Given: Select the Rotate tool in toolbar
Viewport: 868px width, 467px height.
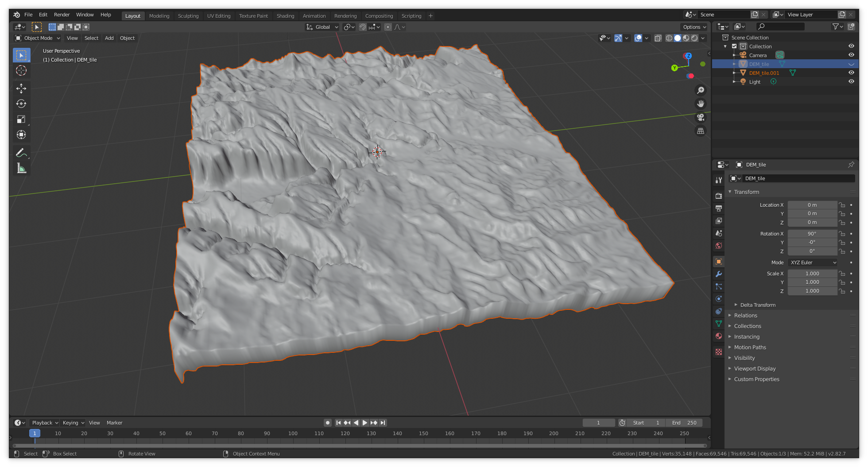Looking at the screenshot, I should pos(21,104).
